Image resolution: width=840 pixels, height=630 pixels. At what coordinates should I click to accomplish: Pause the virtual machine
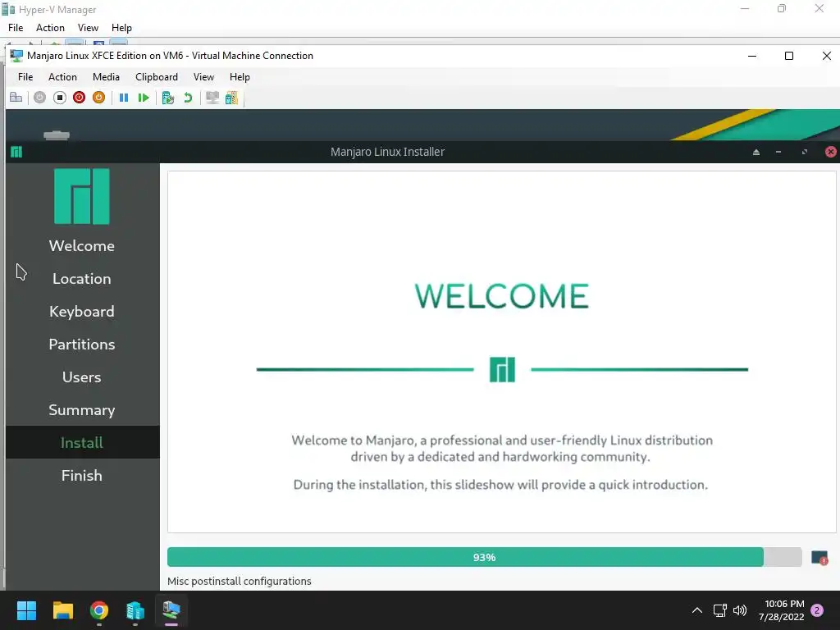coord(124,98)
